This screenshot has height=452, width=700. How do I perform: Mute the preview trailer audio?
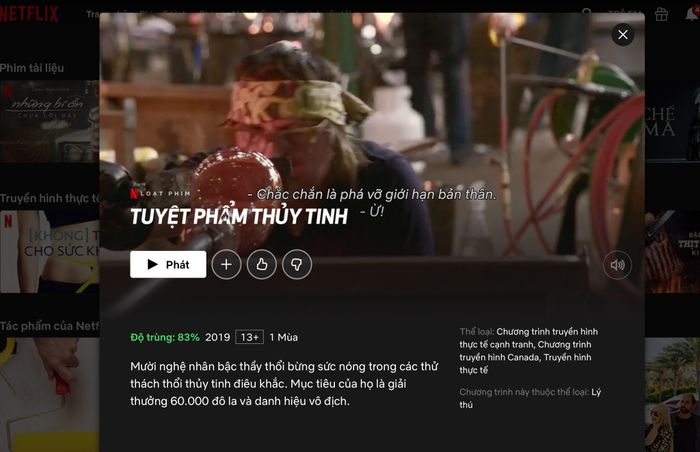tap(617, 265)
